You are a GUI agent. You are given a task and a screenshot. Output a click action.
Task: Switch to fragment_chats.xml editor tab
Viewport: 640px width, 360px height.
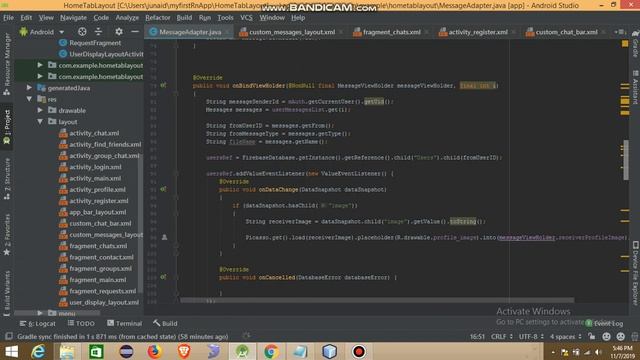[x=391, y=32]
